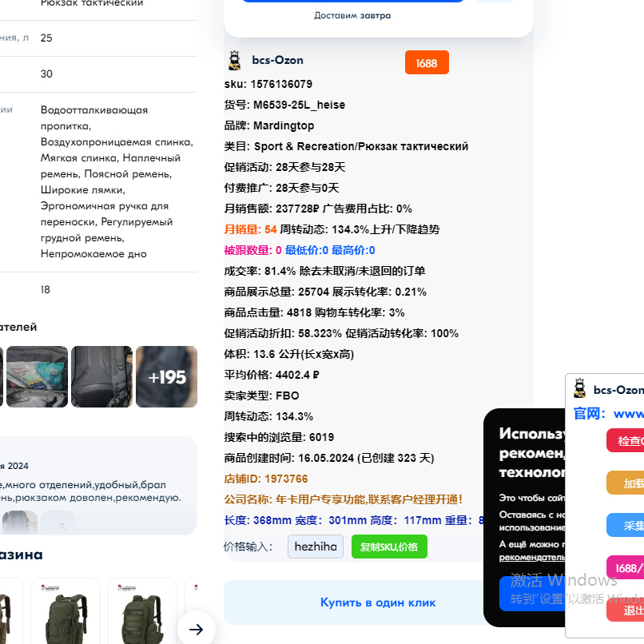Viewport: 644px width, 644px height.
Task: Open the red 检查 button in the sidebar
Action: pos(631,440)
